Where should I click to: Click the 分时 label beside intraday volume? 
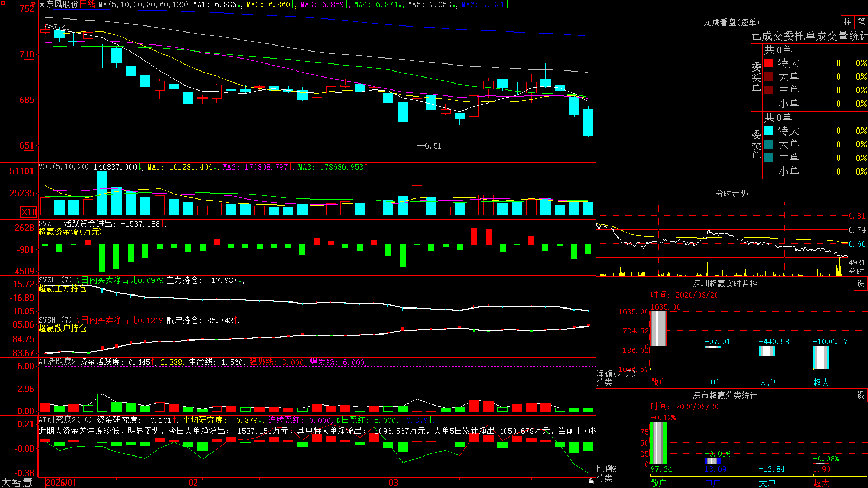pos(857,272)
